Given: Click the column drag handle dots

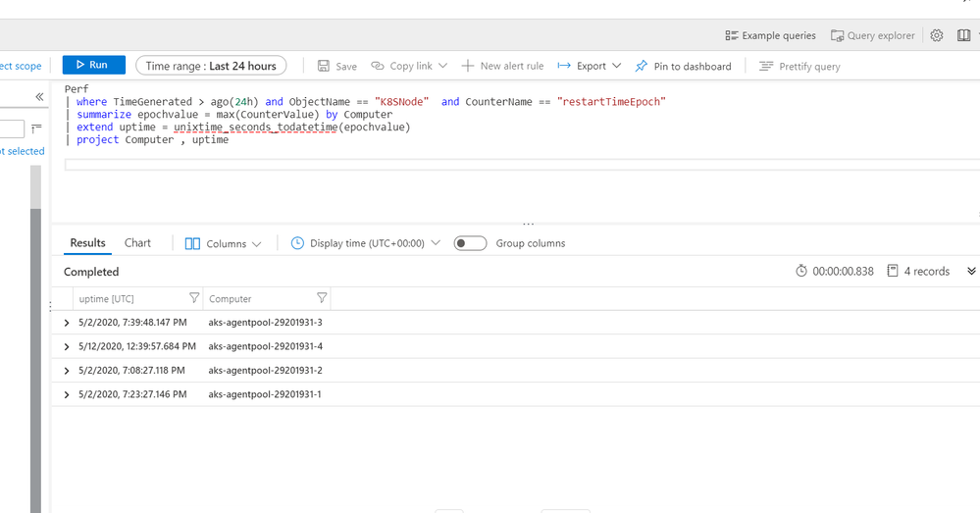Looking at the screenshot, I should click(x=51, y=306).
